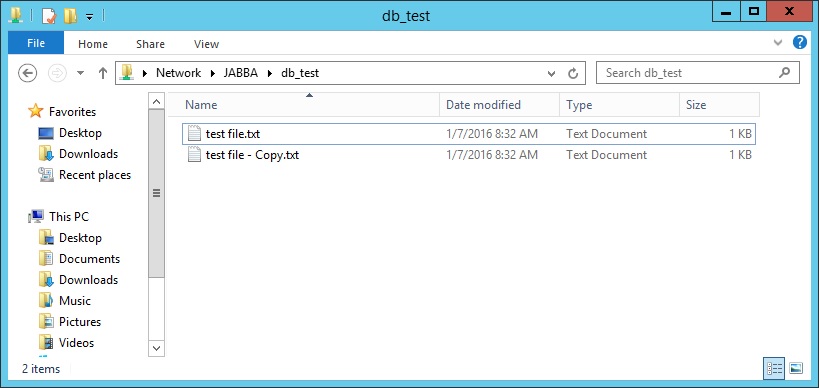Viewport: 819px width, 388px height.
Task: Open Documents under This PC
Action: tap(89, 259)
